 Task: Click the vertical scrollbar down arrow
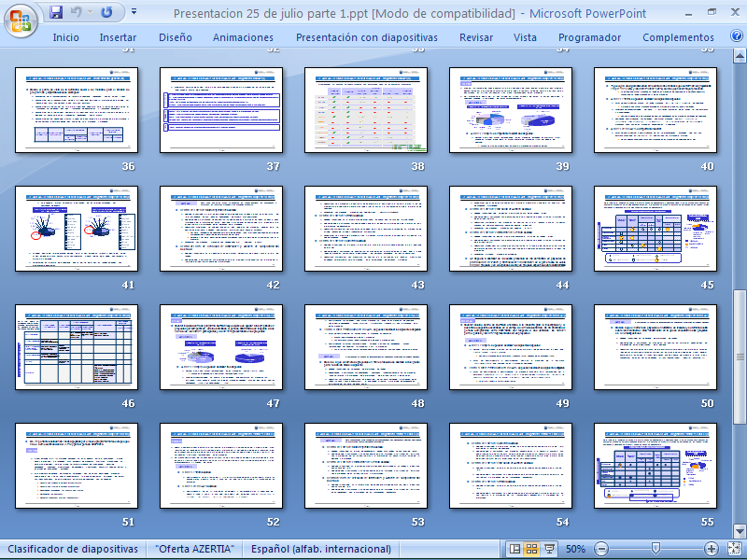click(x=740, y=530)
